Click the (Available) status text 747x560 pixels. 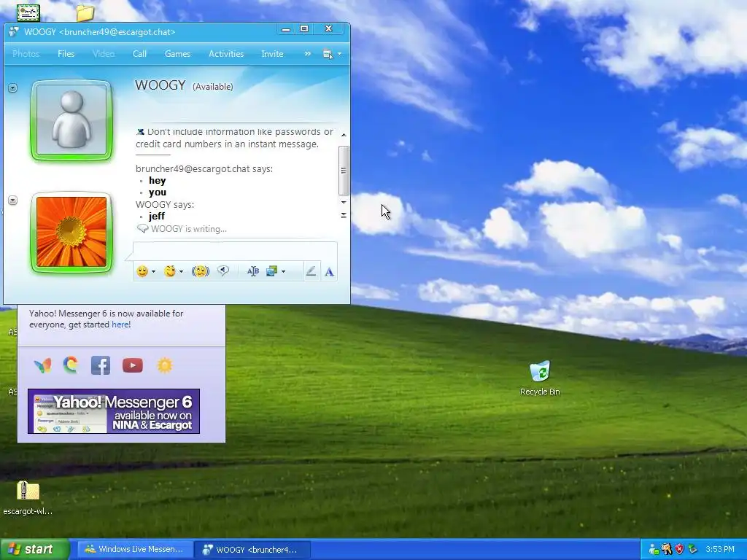click(212, 87)
